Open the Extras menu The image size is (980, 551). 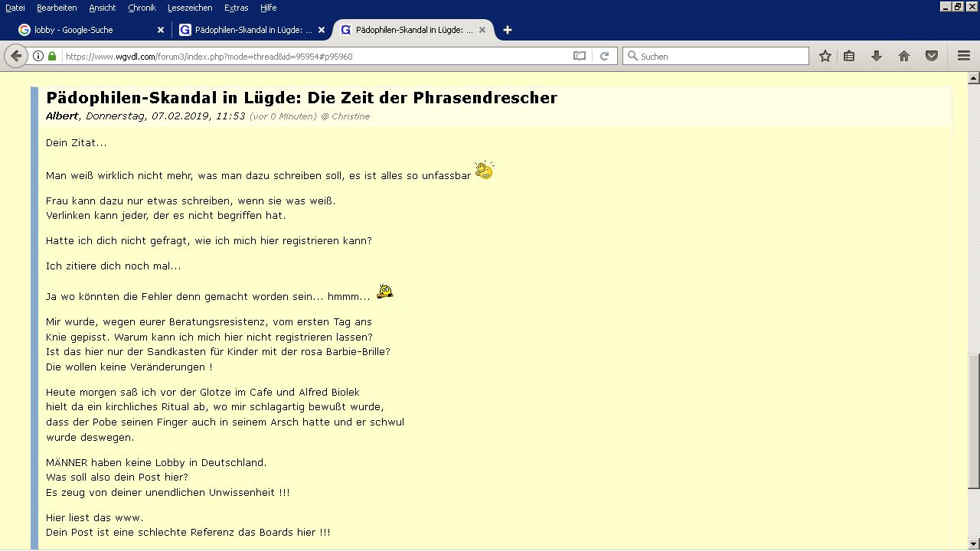tap(236, 8)
